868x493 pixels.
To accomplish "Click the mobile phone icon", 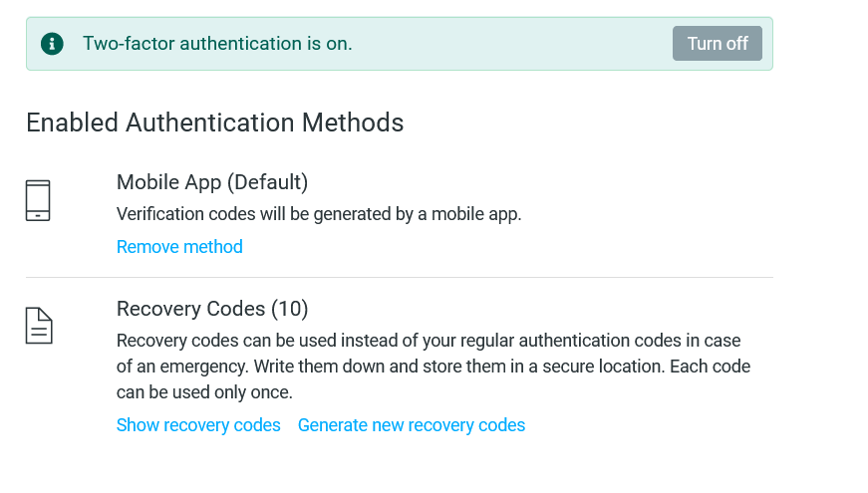I will [38, 200].
